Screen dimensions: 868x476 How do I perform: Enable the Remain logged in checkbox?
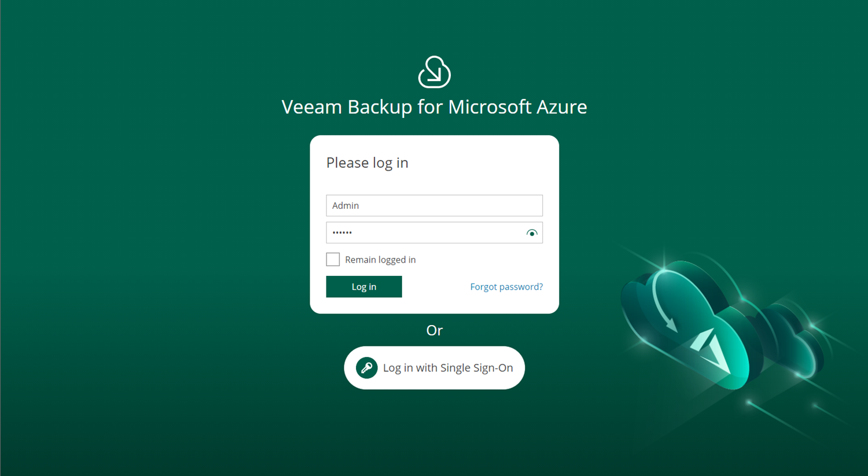point(333,259)
